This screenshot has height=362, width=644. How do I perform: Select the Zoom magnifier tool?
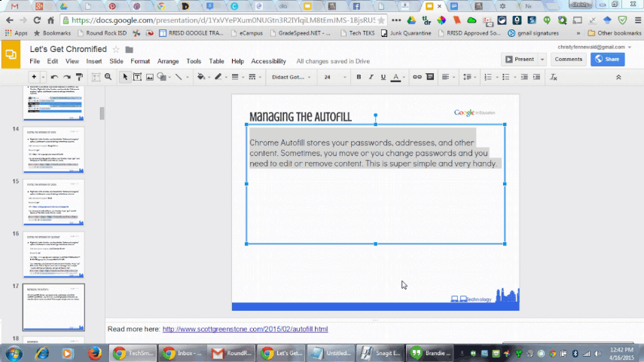[108, 77]
